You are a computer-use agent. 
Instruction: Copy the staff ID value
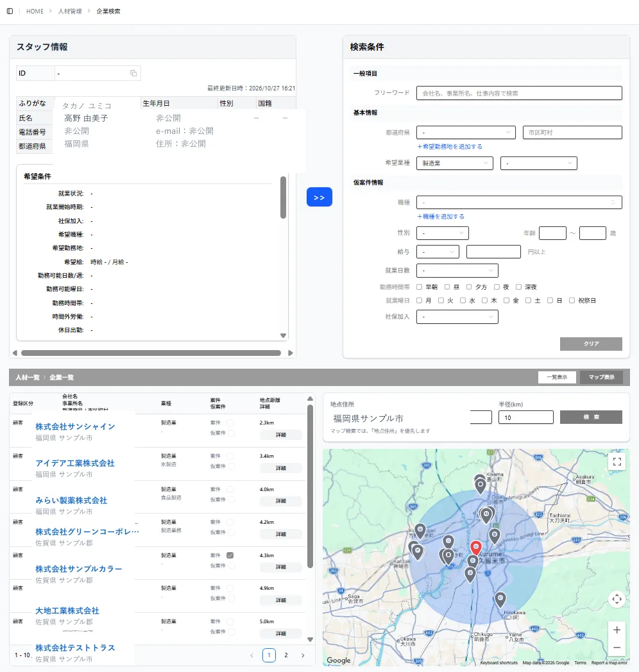click(133, 73)
